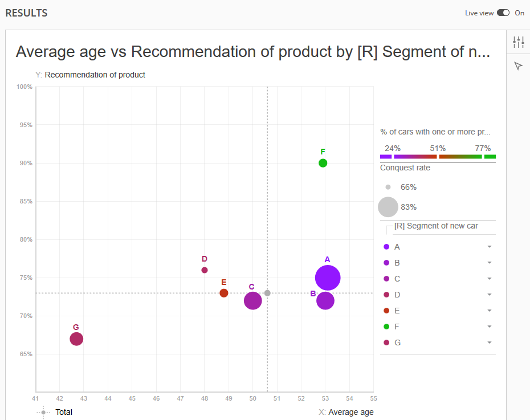
Task: Click the Total marker icon in footer
Action: coord(43,412)
